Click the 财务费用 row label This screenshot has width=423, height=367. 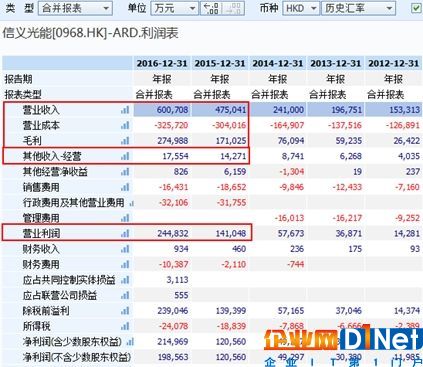(x=41, y=264)
